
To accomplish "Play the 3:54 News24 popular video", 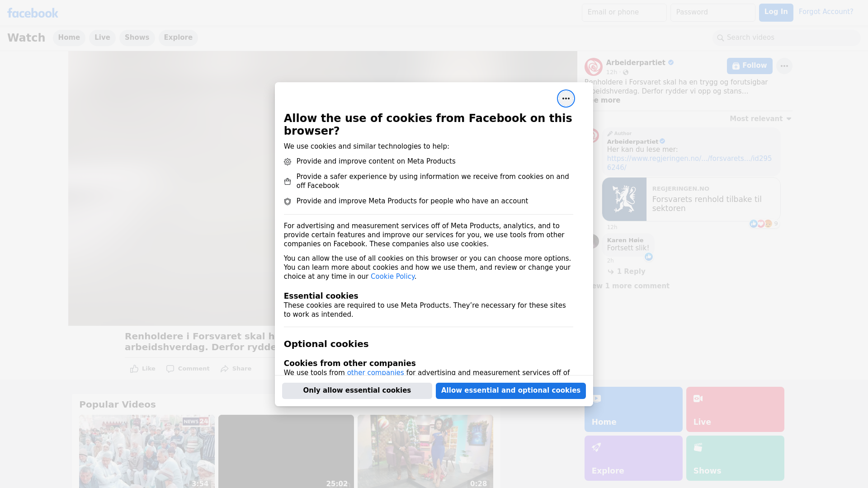I will pyautogui.click(x=146, y=451).
